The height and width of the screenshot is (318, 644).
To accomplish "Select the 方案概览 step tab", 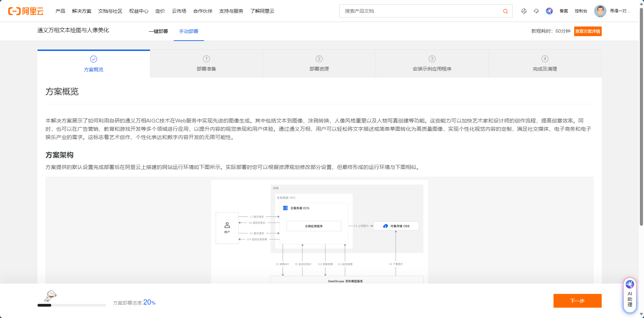I will point(94,64).
